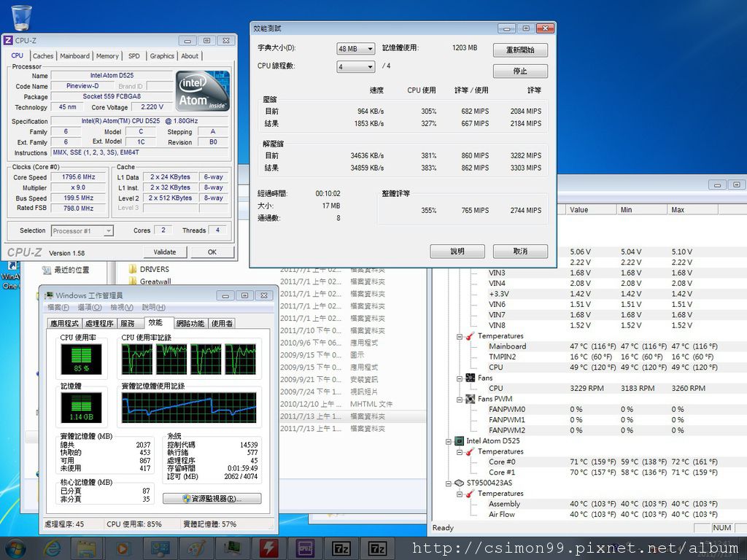Image resolution: width=747 pixels, height=560 pixels.
Task: Open Windows Explorer from the taskbar
Action: tap(86, 548)
